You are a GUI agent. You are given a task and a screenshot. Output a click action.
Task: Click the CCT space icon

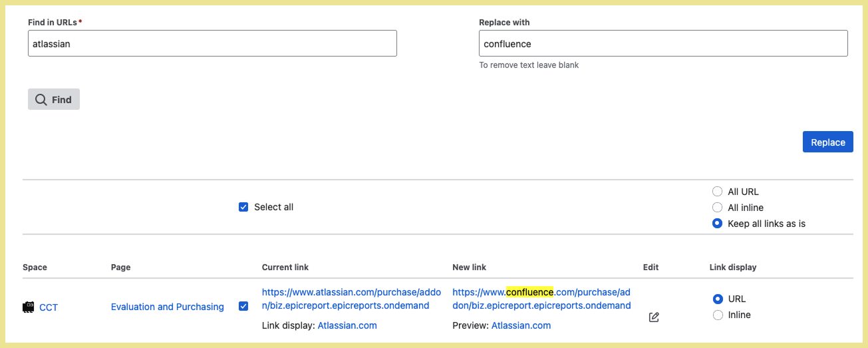(x=29, y=307)
